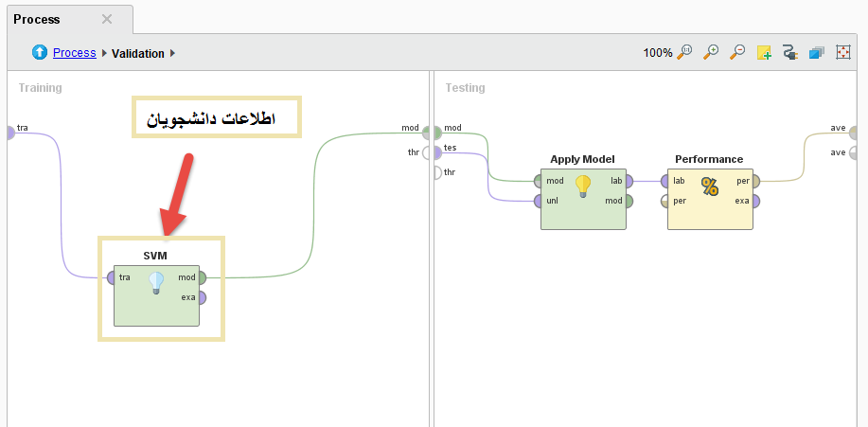The height and width of the screenshot is (427, 868).
Task: Select the Performance operator percent icon
Action: (x=709, y=186)
